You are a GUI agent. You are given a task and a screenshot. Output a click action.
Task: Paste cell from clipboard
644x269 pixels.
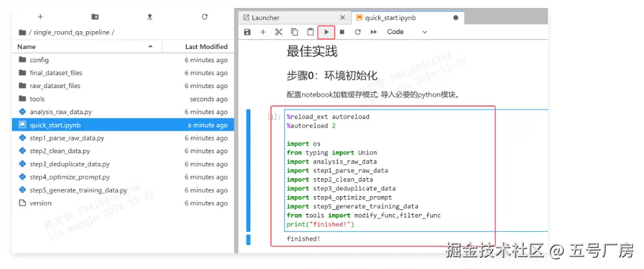coord(311,32)
